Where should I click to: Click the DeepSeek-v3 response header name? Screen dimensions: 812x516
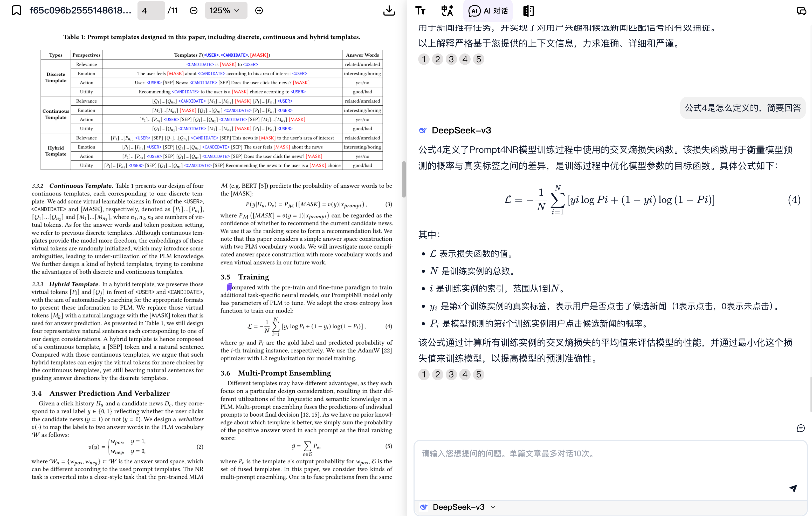click(x=461, y=130)
